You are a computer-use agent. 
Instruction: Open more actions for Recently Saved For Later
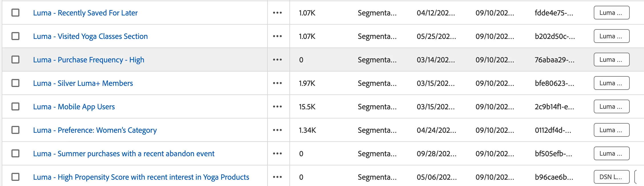[277, 13]
